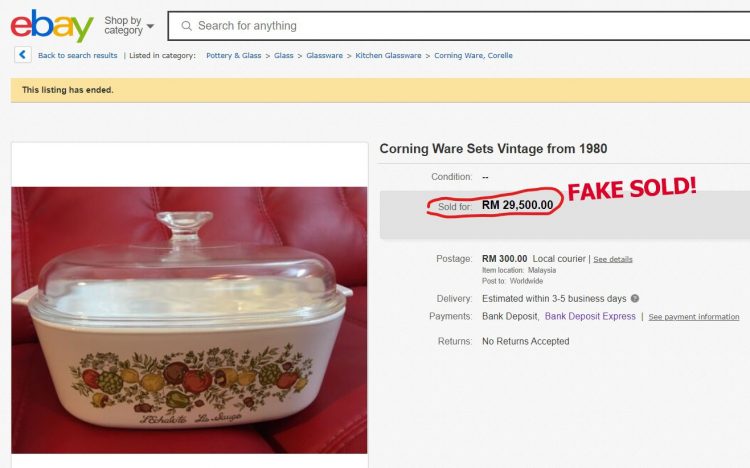This screenshot has height=468, width=750.
Task: Select the Glassware breadcrumb link
Action: 325,56
